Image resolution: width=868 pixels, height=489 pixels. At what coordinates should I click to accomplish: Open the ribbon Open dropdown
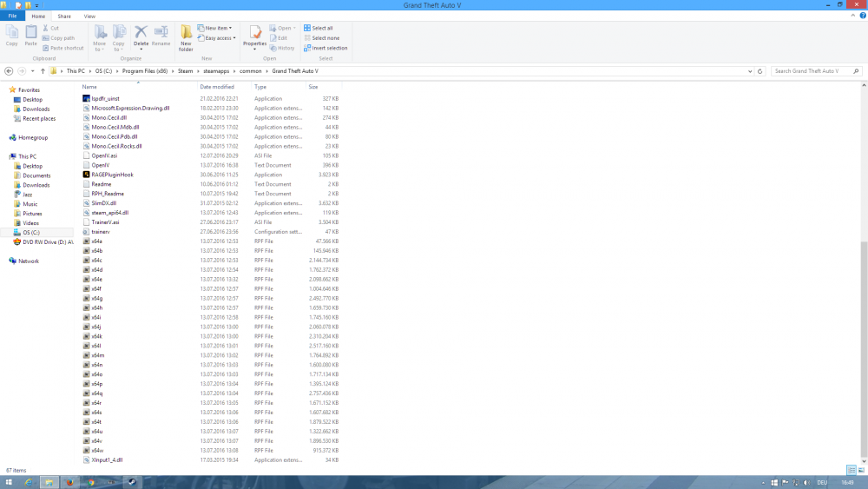pyautogui.click(x=283, y=29)
